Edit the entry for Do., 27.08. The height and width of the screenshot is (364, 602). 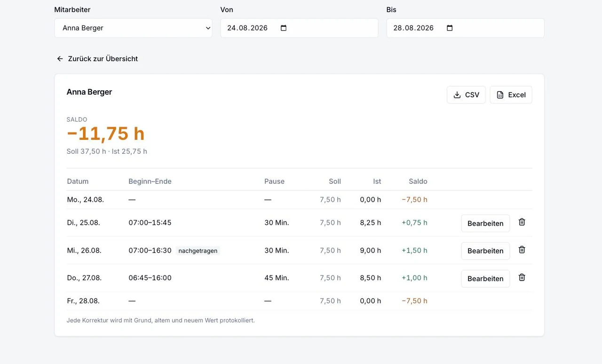(x=485, y=278)
